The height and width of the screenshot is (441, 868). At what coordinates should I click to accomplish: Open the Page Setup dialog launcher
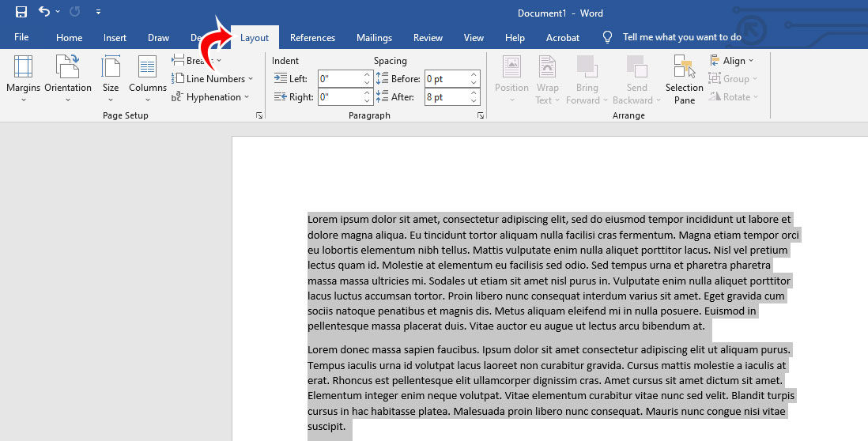259,116
